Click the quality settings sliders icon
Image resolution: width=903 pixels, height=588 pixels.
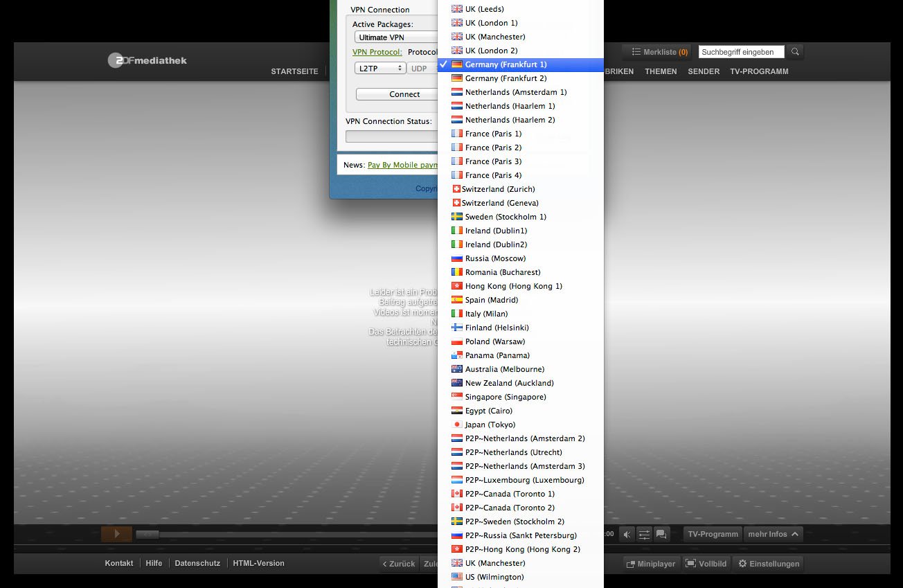coord(644,535)
